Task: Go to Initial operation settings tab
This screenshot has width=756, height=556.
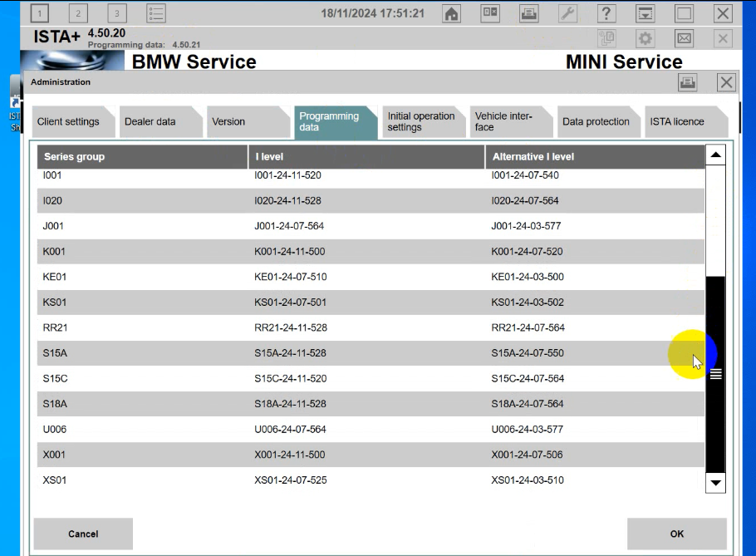Action: coord(424,122)
